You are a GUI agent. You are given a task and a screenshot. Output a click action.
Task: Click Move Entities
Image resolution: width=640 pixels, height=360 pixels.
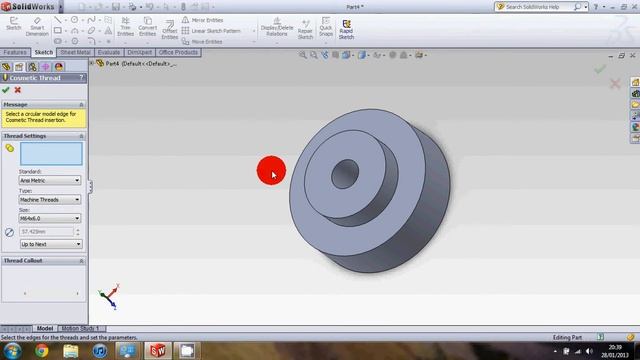pos(202,42)
